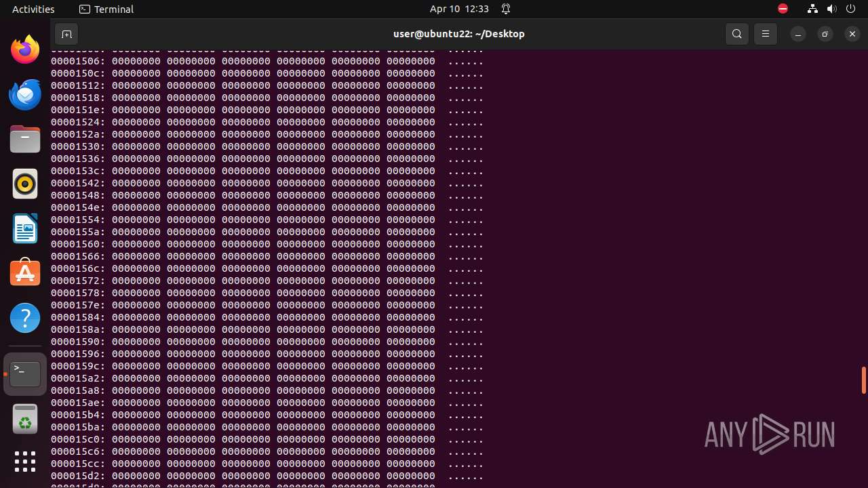Click offset 00001584: in the hex dump
The height and width of the screenshot is (488, 868).
(x=78, y=317)
